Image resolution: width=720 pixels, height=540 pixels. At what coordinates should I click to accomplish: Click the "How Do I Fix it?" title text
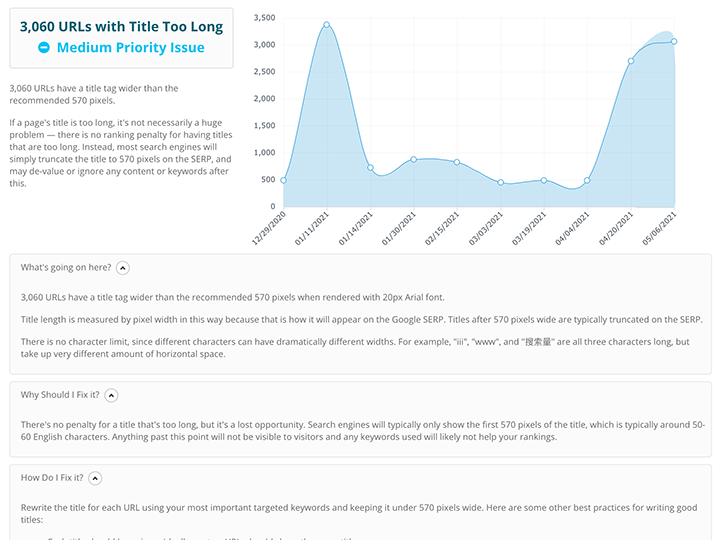[52, 478]
